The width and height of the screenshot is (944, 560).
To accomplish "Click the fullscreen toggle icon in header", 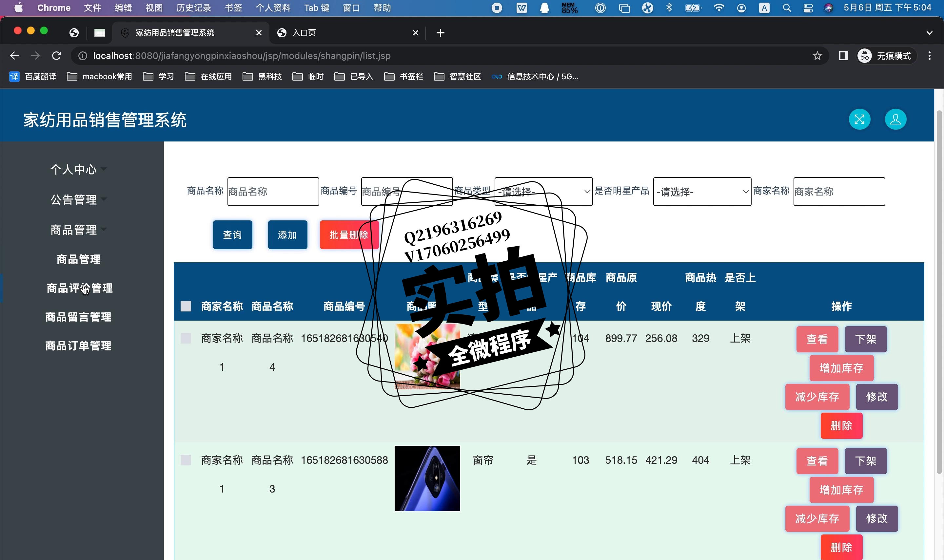I will click(x=859, y=119).
